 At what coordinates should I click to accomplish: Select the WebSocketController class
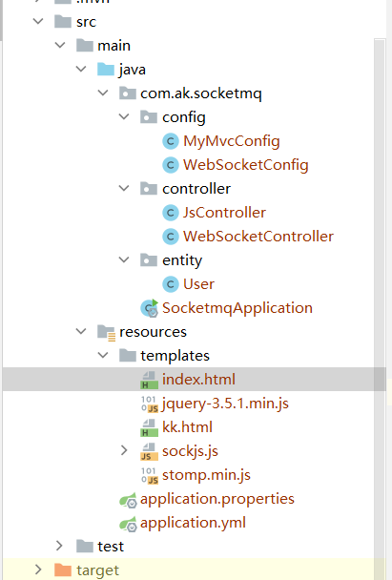[258, 237]
